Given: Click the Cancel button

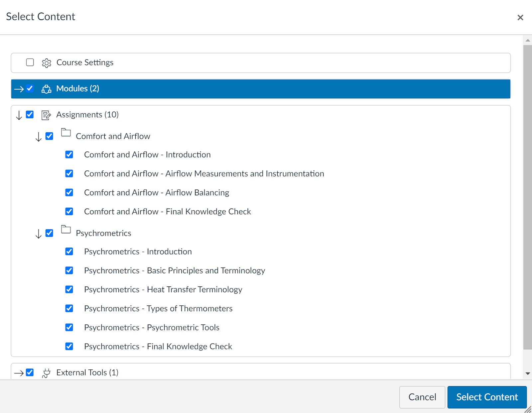Looking at the screenshot, I should click(422, 397).
